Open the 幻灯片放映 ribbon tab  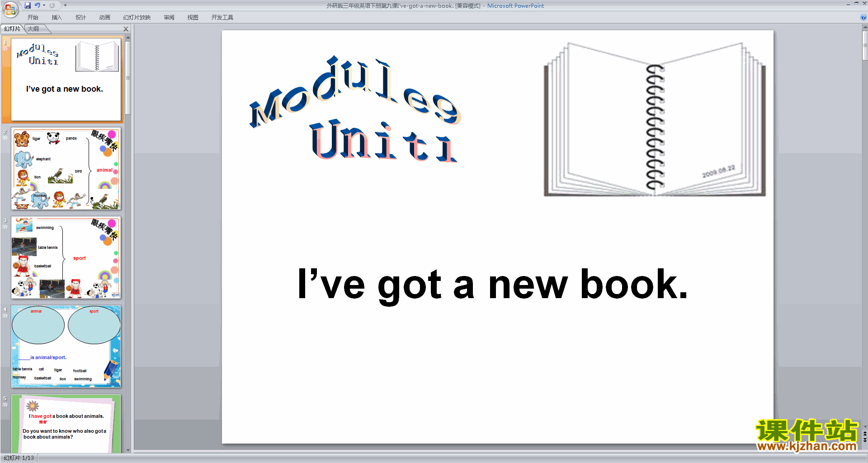137,18
